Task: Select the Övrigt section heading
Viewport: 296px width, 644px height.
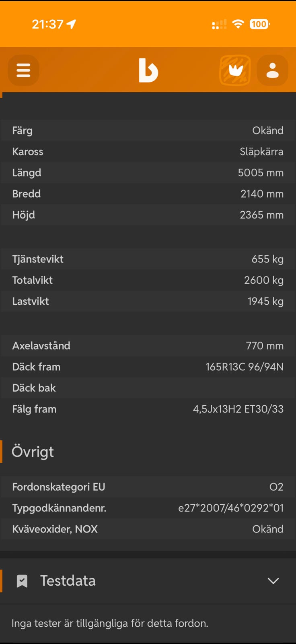Action: tap(33, 452)
